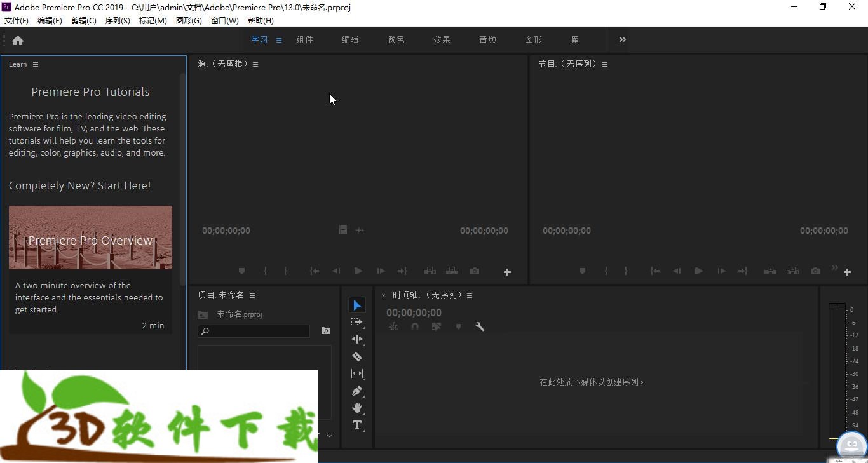
Task: Toggle nest sequence insert mode icon
Action: [x=393, y=326]
